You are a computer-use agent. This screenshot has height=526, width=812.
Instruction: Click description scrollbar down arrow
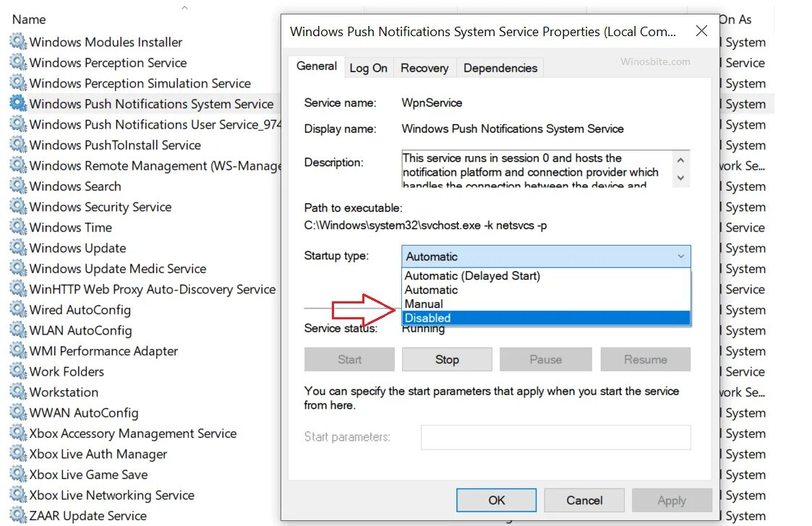680,178
